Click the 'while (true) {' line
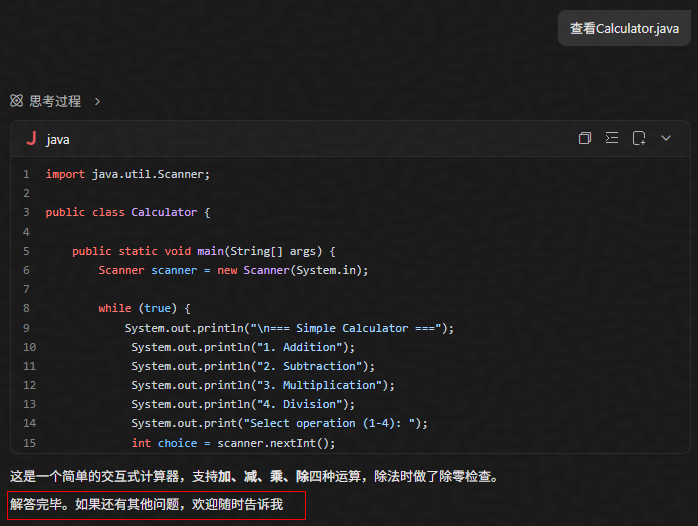The image size is (698, 526). click(x=144, y=308)
